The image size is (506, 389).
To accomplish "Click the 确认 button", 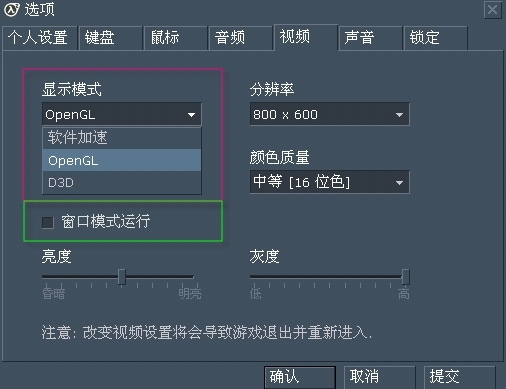I will pyautogui.click(x=300, y=377).
